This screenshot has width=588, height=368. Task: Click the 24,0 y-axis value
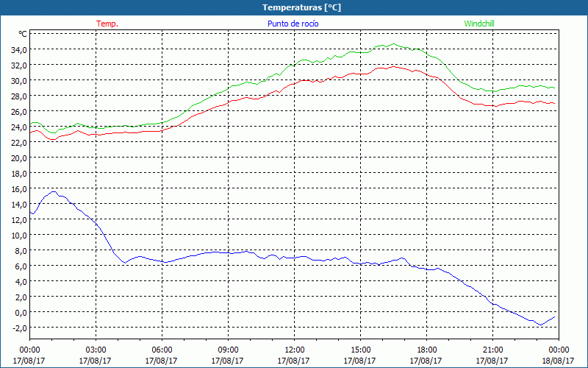click(19, 127)
